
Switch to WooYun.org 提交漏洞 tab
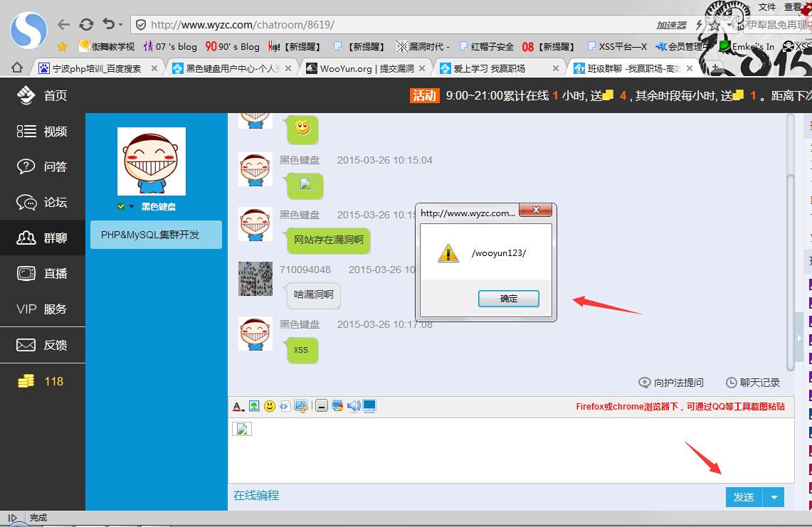click(367, 68)
